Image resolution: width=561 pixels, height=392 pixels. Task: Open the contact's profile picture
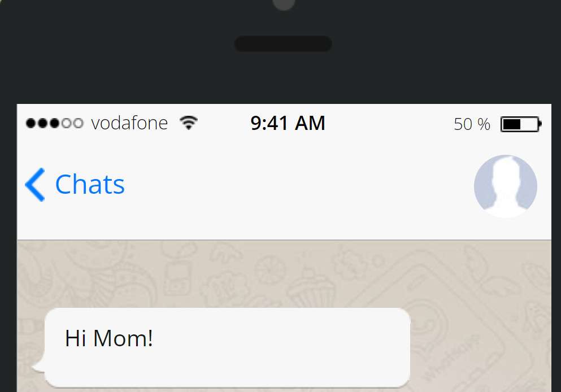(505, 186)
